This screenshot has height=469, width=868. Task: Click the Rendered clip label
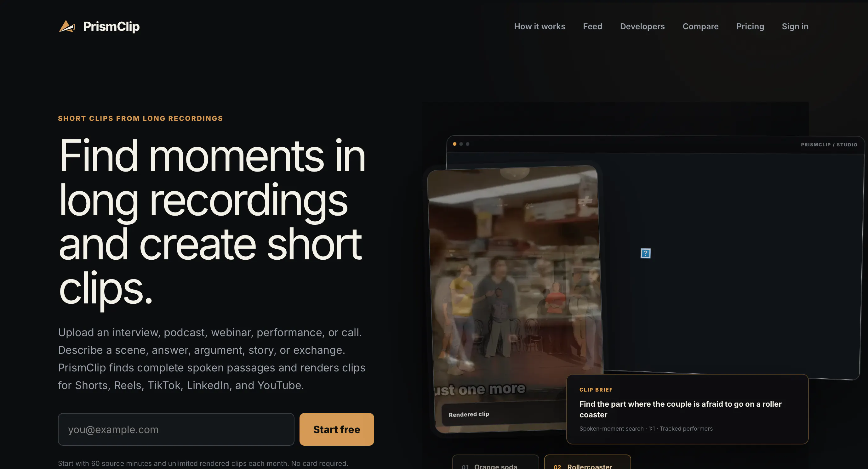[x=469, y=414]
